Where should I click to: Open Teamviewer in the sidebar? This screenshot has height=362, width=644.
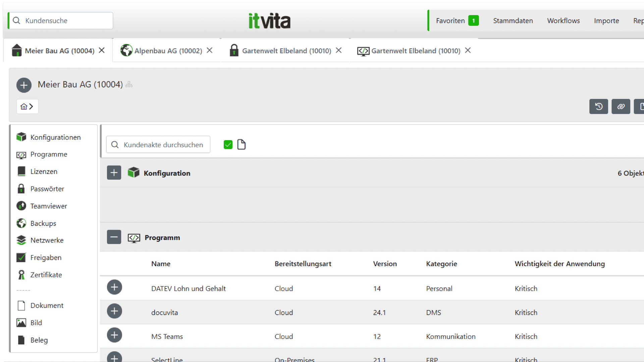[48, 206]
